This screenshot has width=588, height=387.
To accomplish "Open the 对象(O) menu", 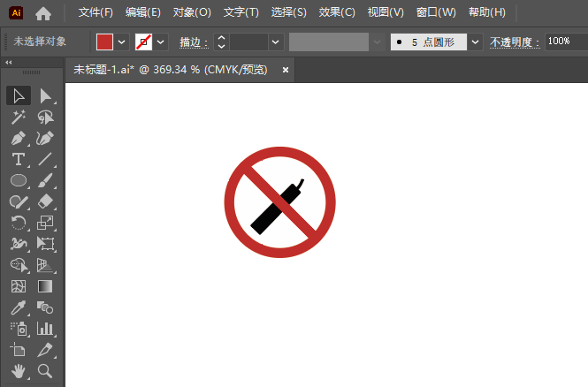I will [192, 12].
